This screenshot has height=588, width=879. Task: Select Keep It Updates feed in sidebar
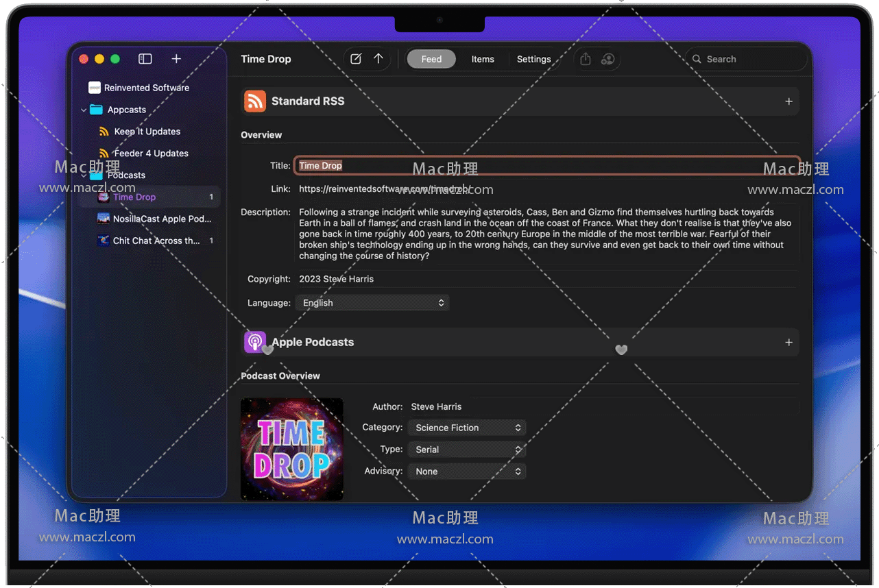(x=147, y=132)
